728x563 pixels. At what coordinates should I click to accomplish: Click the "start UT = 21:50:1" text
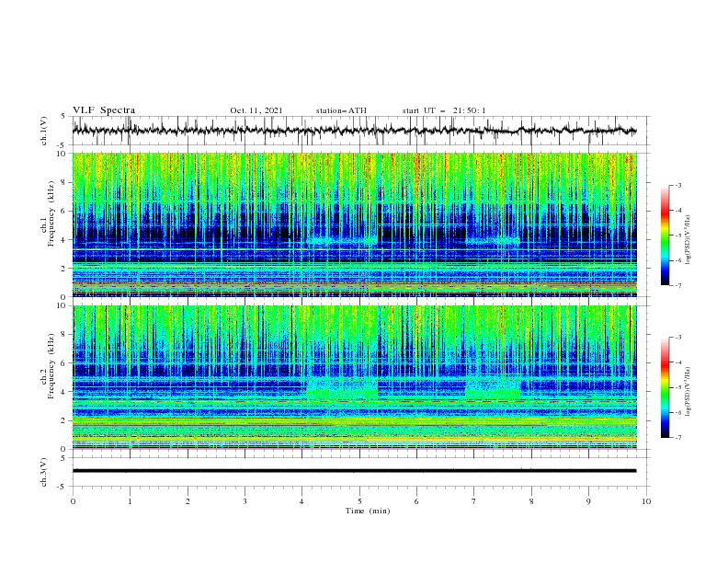tap(444, 110)
